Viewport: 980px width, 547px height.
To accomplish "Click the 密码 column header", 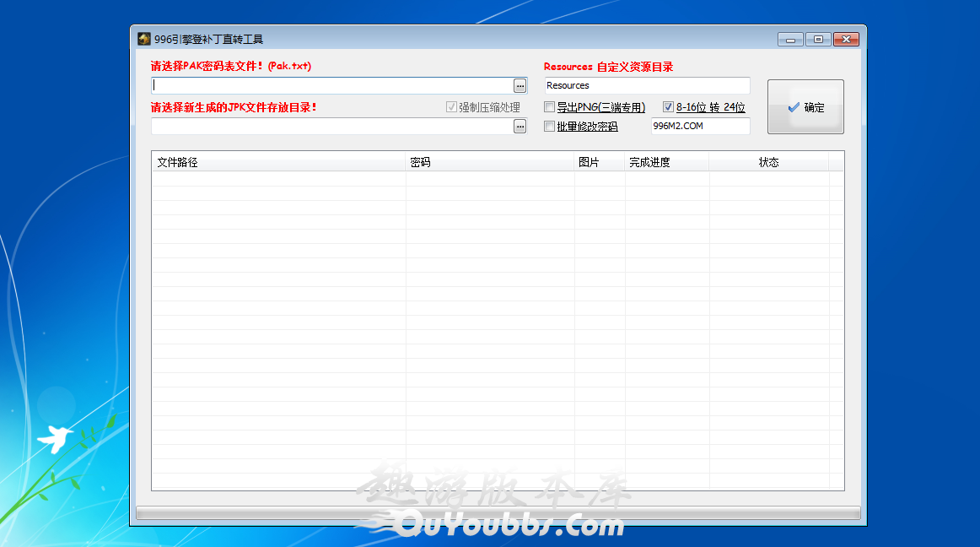I will point(490,162).
